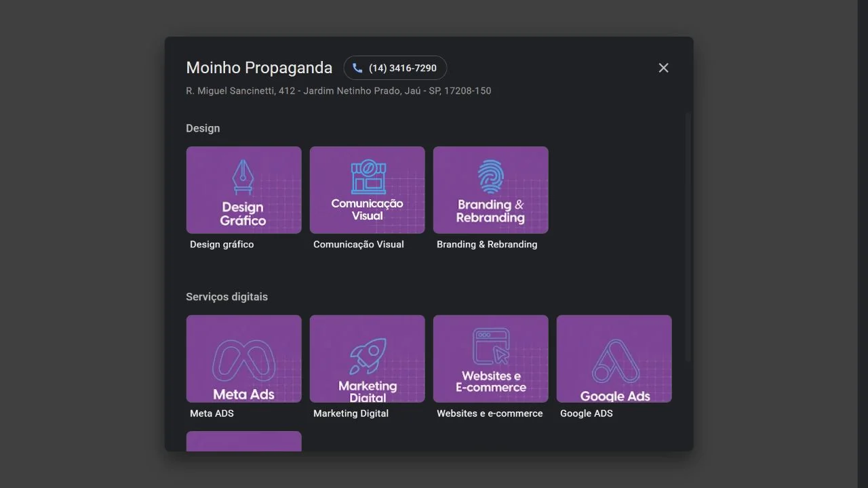Click the R. Miguel Sancinetti address line

[x=338, y=91]
